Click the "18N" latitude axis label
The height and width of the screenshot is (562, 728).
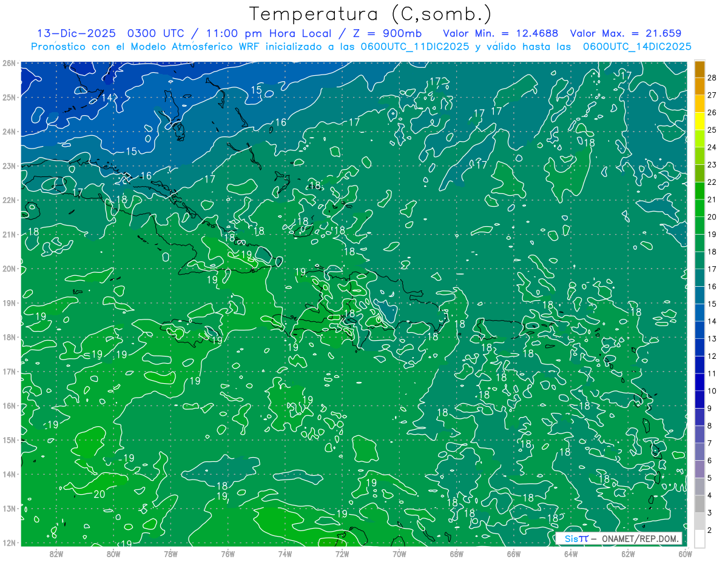[9, 337]
